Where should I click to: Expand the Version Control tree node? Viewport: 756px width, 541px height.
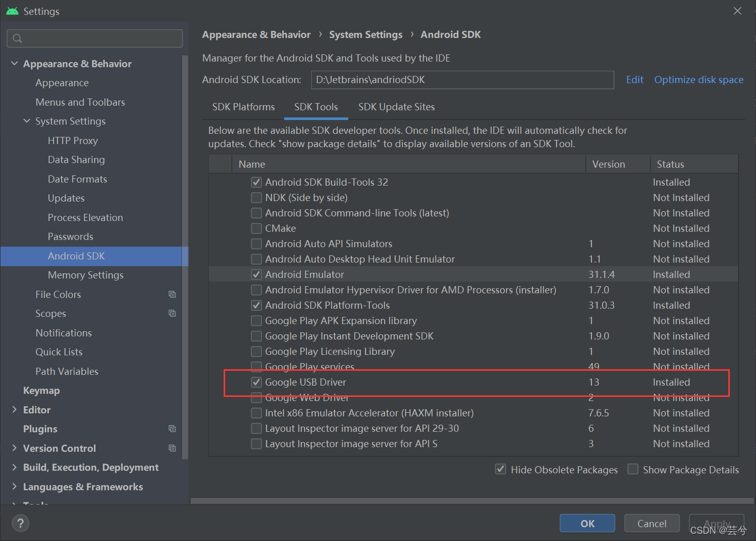14,448
